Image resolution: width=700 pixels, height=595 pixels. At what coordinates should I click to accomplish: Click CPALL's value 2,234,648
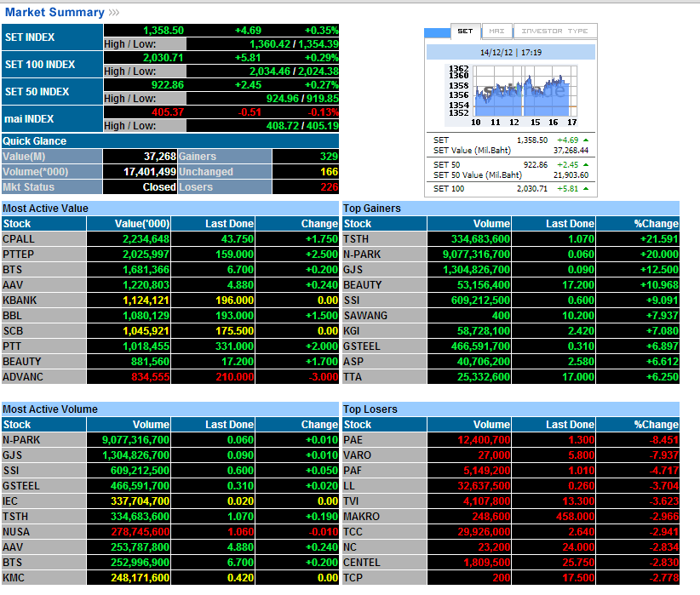[146, 239]
